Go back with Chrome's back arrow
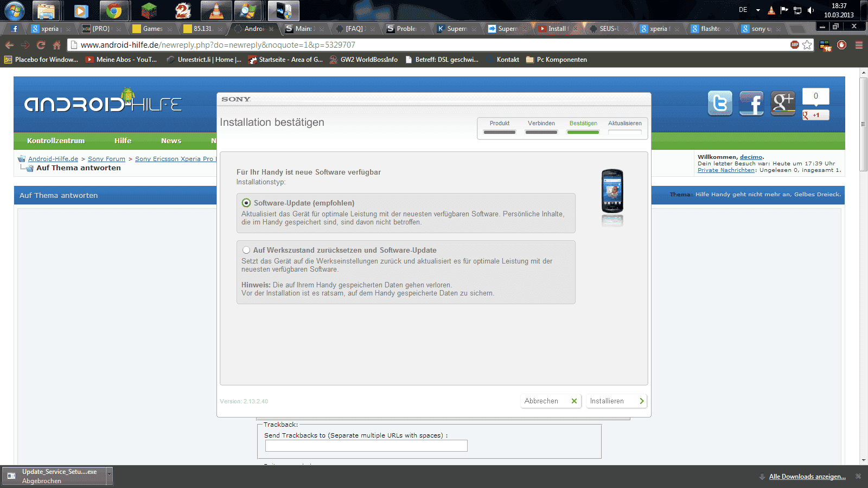Image resolution: width=868 pixels, height=488 pixels. point(9,45)
